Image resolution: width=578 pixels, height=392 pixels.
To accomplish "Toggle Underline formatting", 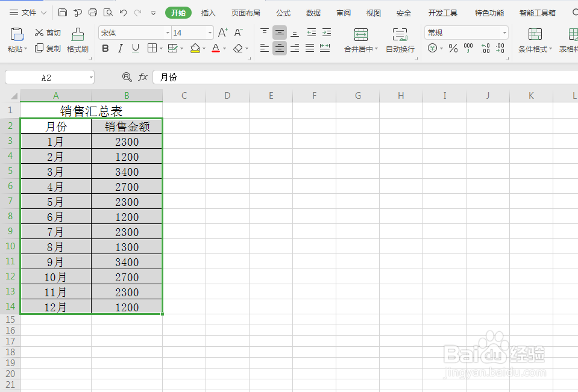I will (x=136, y=48).
